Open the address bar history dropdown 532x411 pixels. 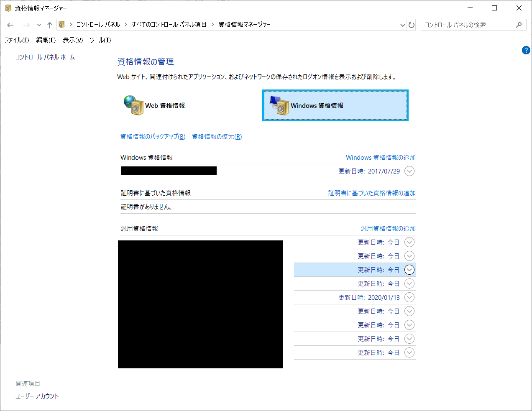point(402,25)
